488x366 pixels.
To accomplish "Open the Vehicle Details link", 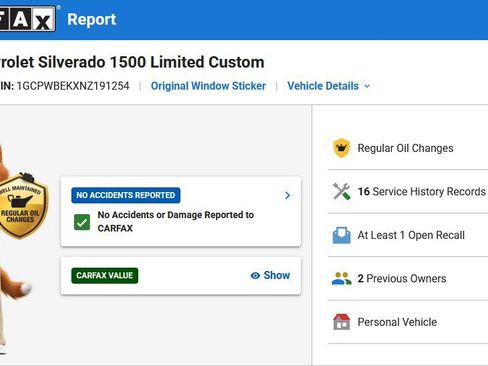I will 323,86.
